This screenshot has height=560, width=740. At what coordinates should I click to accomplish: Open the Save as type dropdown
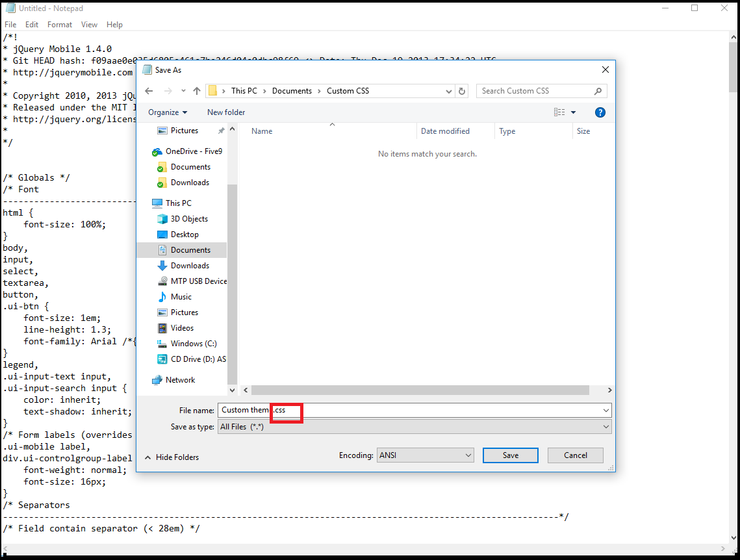point(415,426)
